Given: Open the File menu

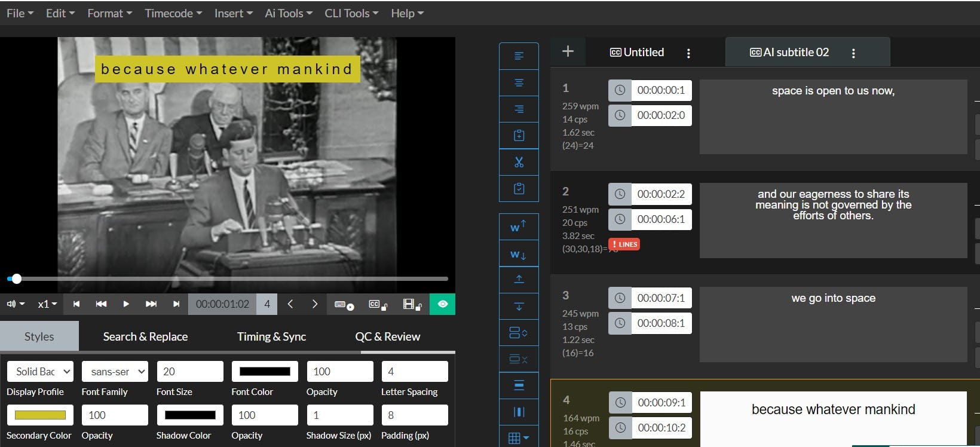Looking at the screenshot, I should coord(20,13).
